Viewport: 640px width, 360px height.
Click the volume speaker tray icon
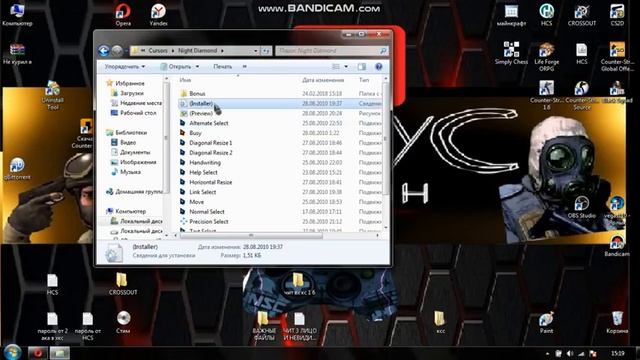(570, 353)
